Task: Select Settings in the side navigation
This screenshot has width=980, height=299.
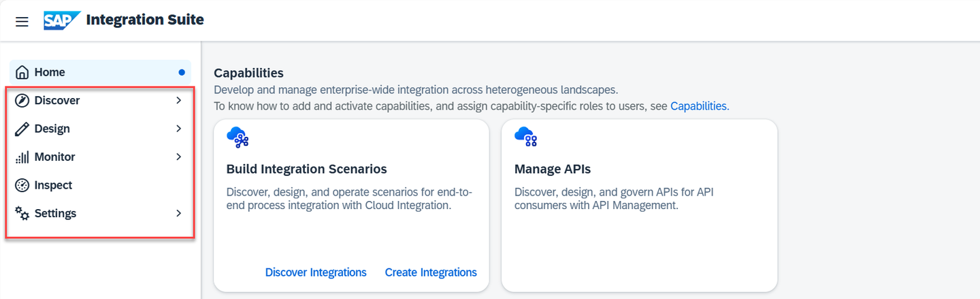Action: coord(100,214)
